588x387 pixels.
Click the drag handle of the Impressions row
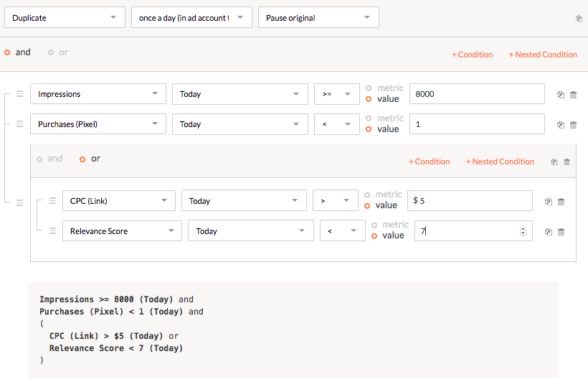pos(20,94)
